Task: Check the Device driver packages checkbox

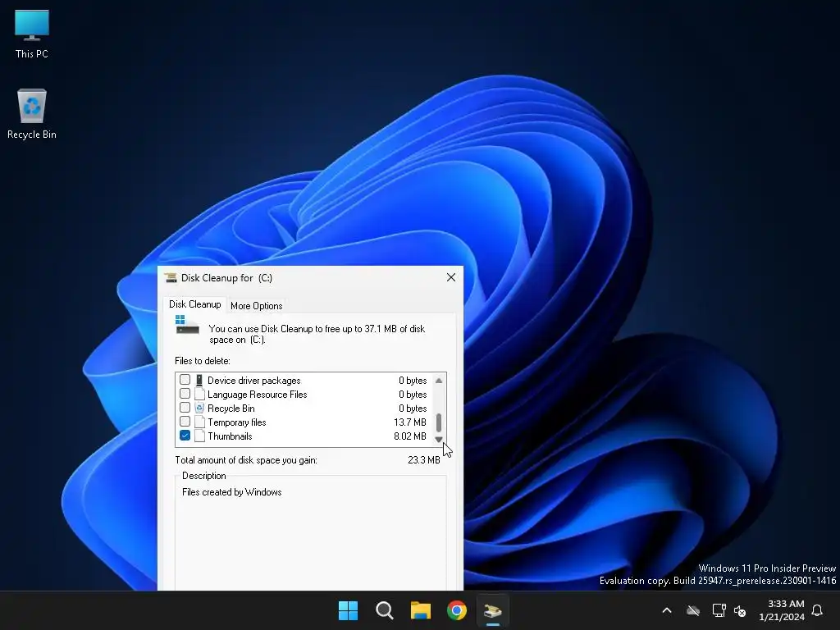Action: point(185,380)
